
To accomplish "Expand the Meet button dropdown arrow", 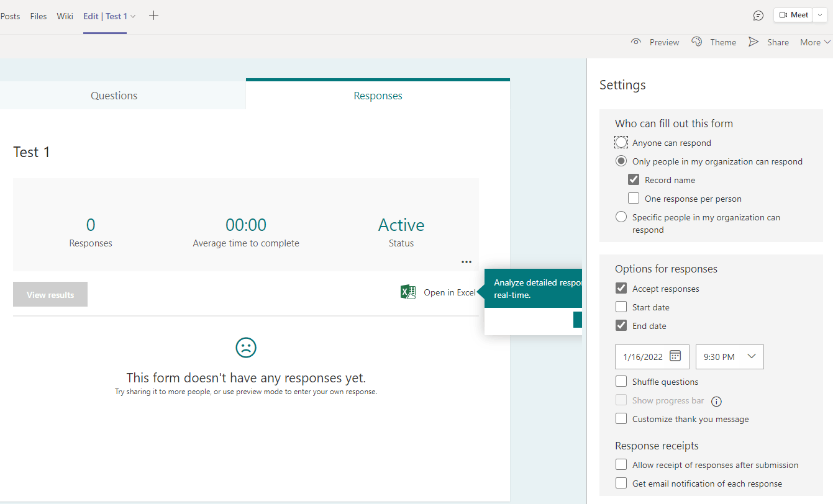I will tap(821, 16).
